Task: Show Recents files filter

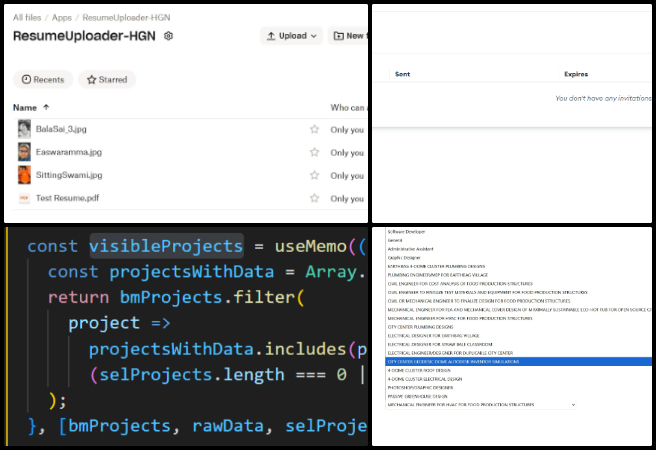Action: tap(42, 79)
